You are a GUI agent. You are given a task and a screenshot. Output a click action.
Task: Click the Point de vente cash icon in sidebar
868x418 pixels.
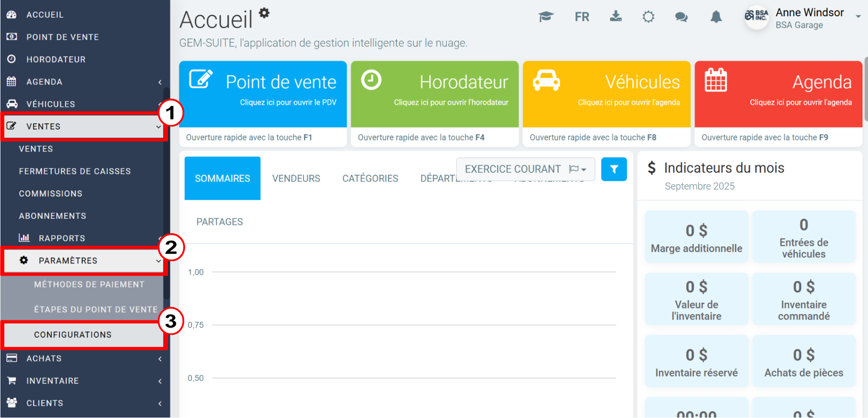(x=12, y=37)
